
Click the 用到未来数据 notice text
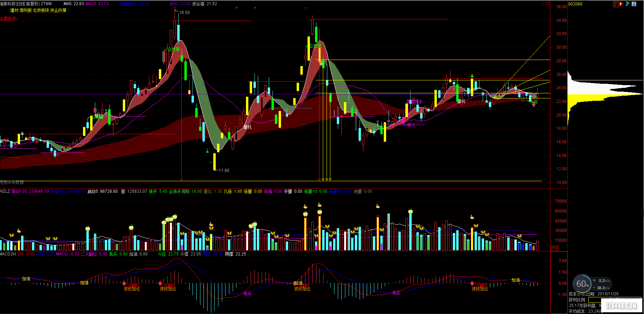point(12,183)
